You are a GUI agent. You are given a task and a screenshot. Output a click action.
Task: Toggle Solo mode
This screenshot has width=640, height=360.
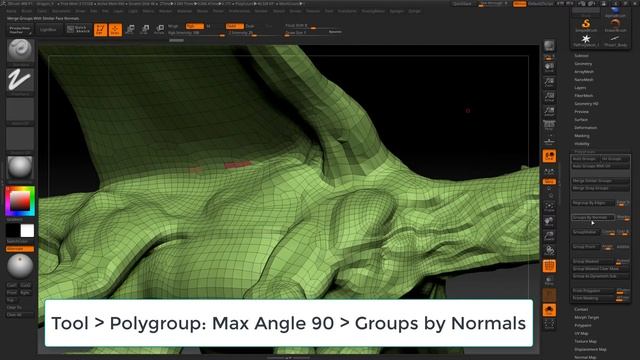(x=549, y=310)
